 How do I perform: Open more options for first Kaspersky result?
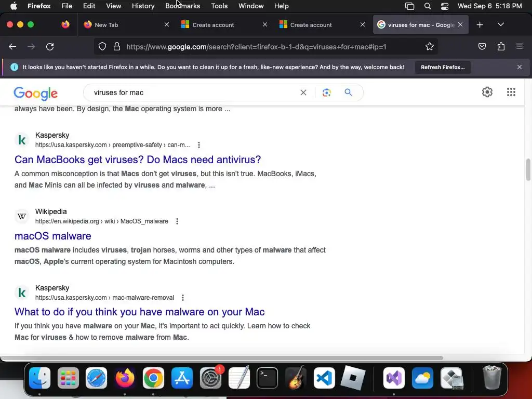(199, 145)
